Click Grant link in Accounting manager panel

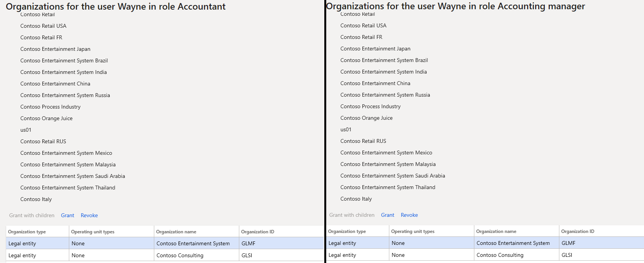[x=387, y=215]
